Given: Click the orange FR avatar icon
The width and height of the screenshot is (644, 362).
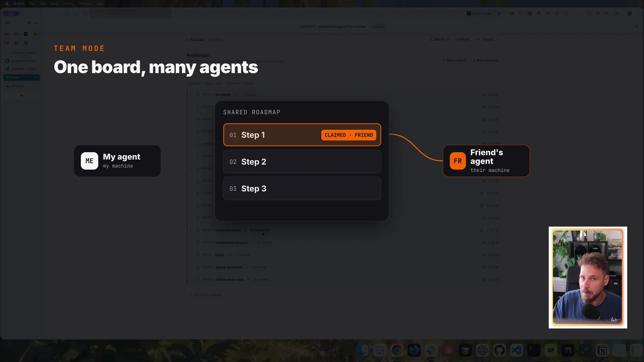Looking at the screenshot, I should coord(458,161).
